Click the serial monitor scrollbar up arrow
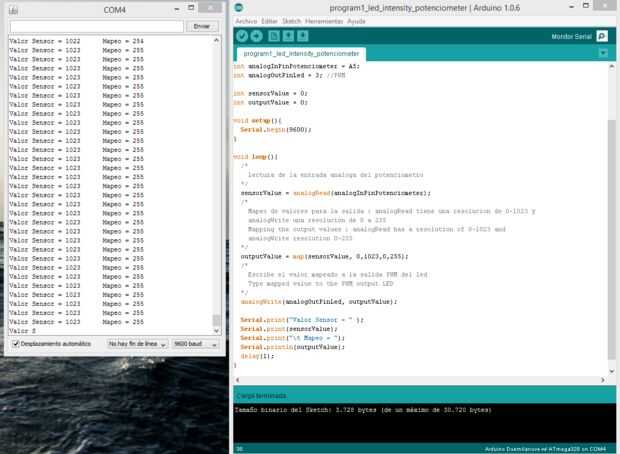 point(216,40)
